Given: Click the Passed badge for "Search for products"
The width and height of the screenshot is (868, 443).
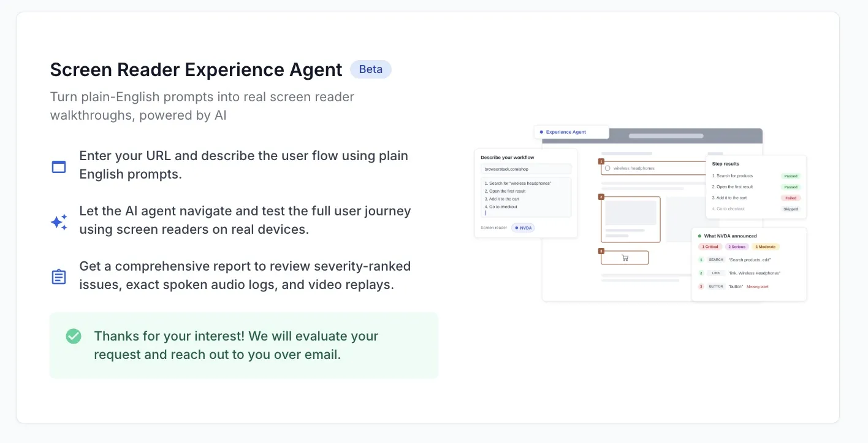Looking at the screenshot, I should [x=791, y=176].
